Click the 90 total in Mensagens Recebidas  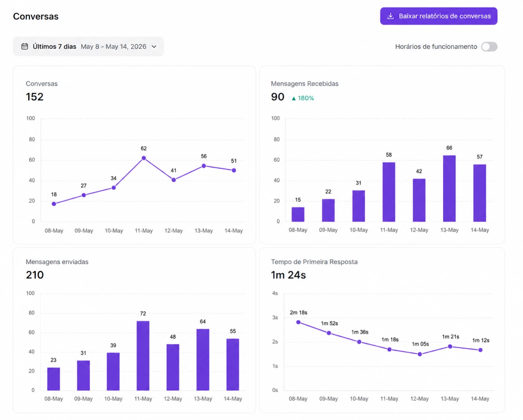click(x=278, y=97)
